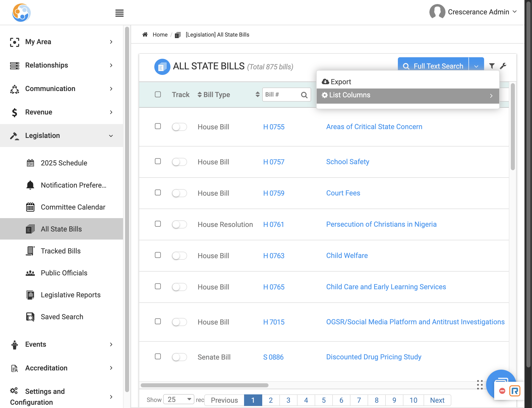
Task: Click the Bill # search magnifier icon
Action: tap(304, 95)
